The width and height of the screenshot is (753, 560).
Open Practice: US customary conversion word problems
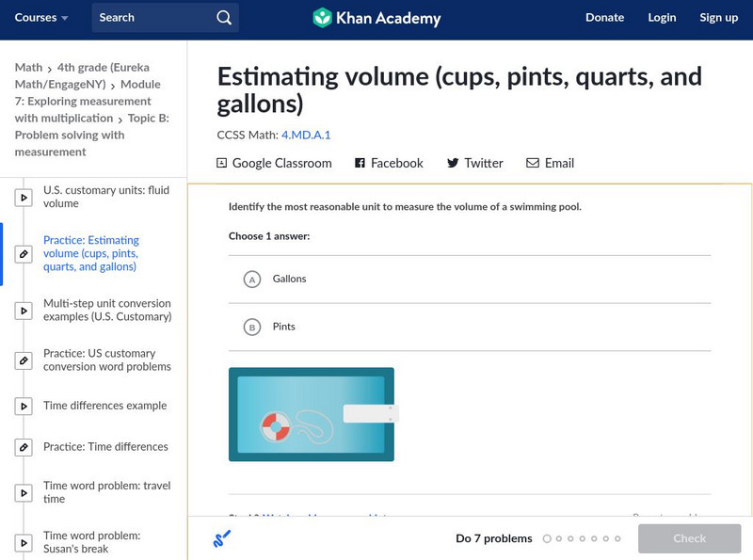click(x=106, y=360)
